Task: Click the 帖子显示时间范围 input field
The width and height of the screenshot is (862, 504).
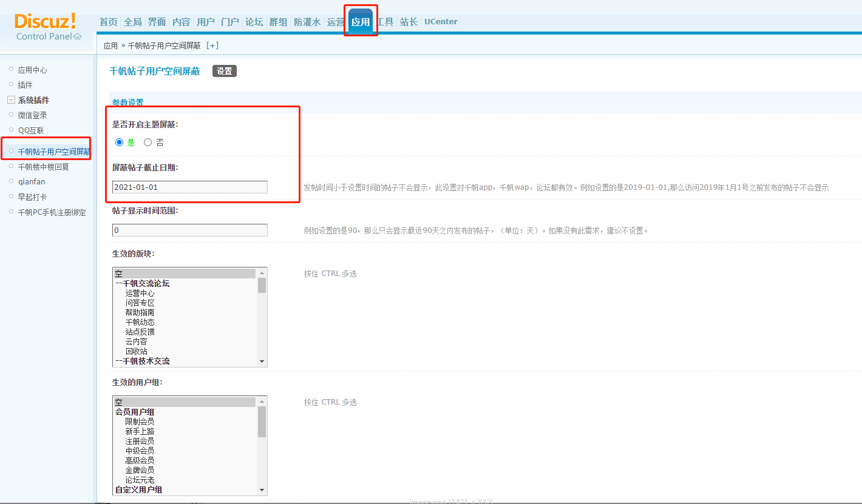Action: click(189, 230)
